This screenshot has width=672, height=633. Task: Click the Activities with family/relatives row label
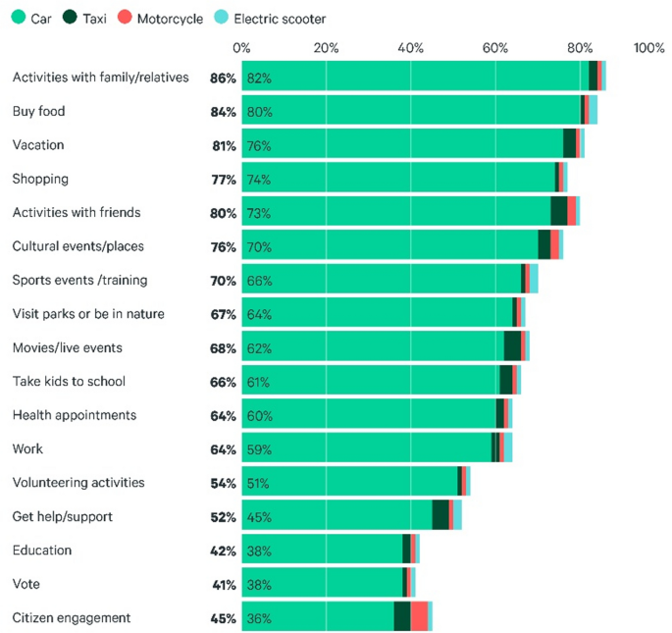(x=100, y=78)
